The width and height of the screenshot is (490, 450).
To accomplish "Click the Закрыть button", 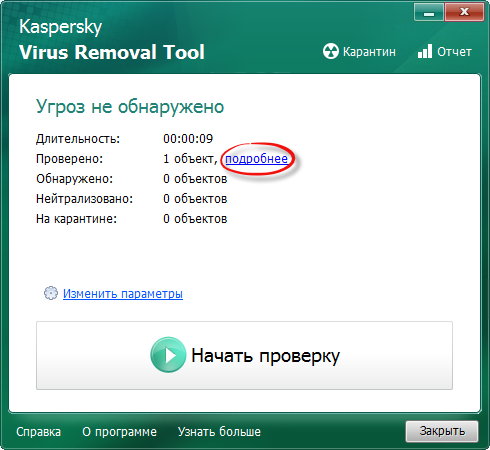I will click(x=442, y=431).
